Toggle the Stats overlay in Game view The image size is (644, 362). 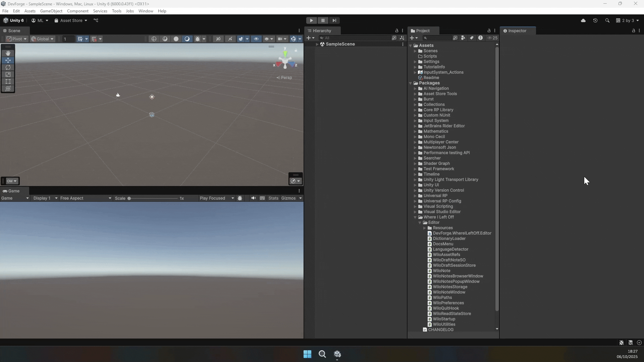[x=273, y=198]
